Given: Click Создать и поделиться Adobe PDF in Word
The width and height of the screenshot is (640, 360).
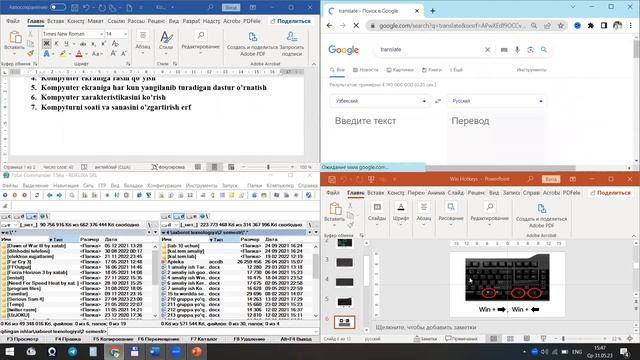Looking at the screenshot, I should pyautogui.click(x=253, y=44).
